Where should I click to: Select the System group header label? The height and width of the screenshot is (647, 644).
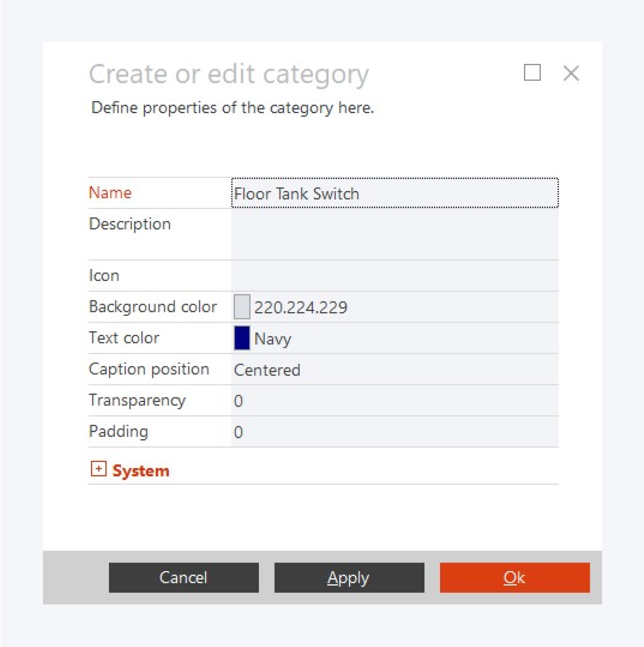[141, 471]
